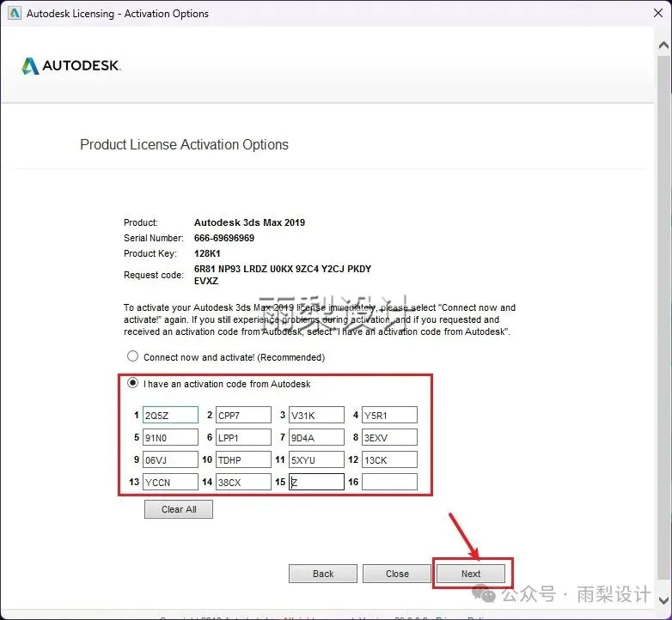Close the Autodesk Licensing window
This screenshot has height=620, width=672.
pyautogui.click(x=658, y=13)
